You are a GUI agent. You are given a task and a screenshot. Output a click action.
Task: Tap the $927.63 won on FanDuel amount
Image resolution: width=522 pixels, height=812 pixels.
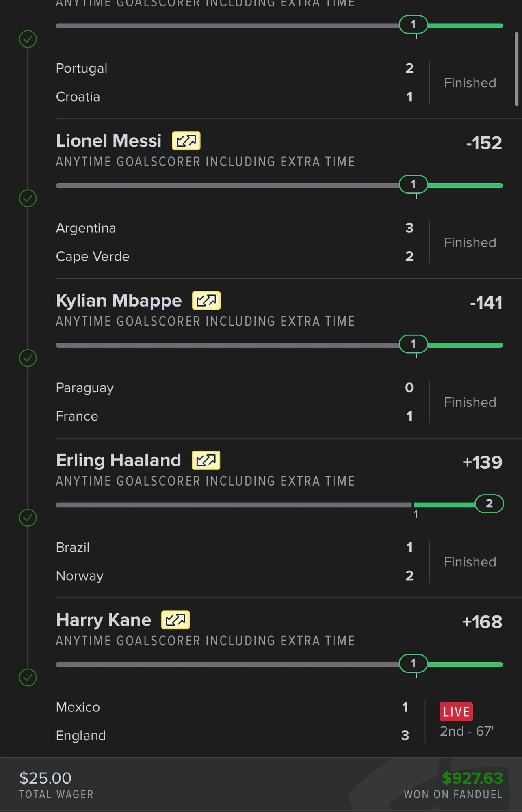click(472, 778)
